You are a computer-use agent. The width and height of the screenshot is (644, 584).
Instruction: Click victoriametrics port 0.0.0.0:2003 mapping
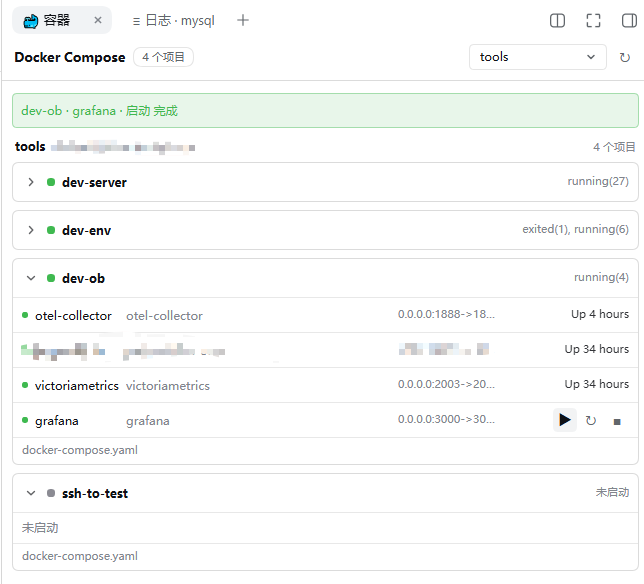click(446, 384)
